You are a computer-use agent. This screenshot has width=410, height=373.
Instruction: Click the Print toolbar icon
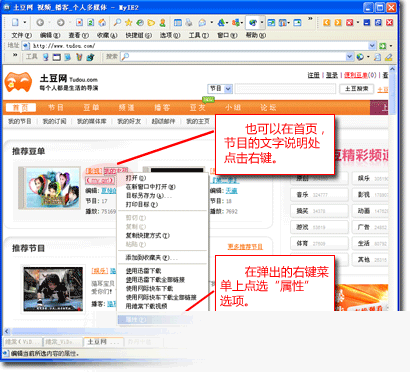point(189,22)
